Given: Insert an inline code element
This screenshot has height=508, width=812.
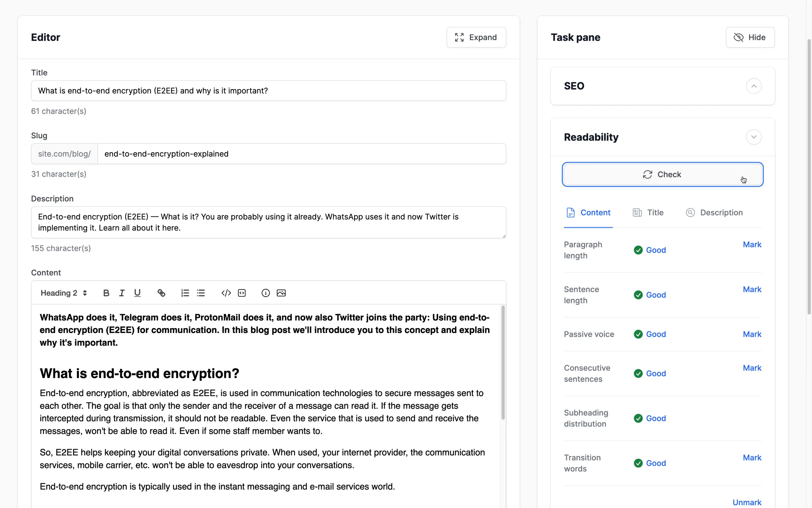Looking at the screenshot, I should 226,293.
